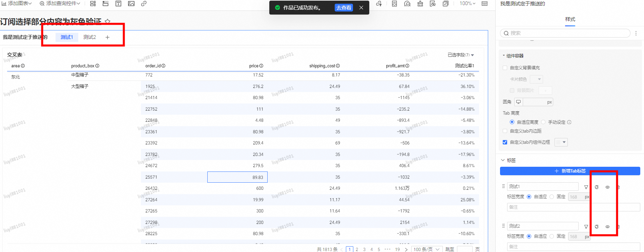This screenshot has height=252, width=644.
Task: Click the filter icon for 测试1 tag
Action: click(586, 187)
